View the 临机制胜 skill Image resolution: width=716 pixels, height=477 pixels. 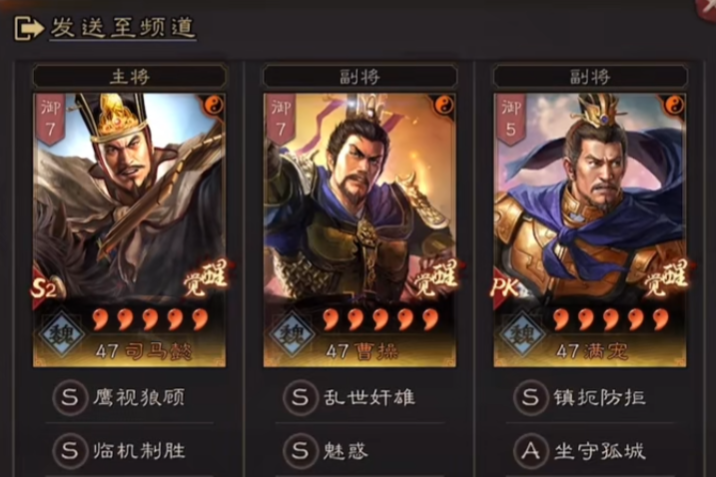[139, 451]
